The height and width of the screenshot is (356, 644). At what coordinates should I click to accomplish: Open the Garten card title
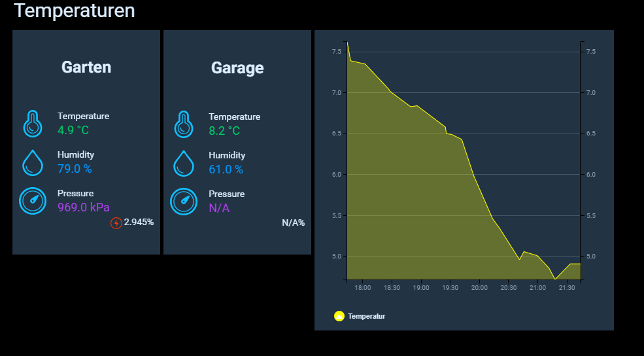pos(86,67)
